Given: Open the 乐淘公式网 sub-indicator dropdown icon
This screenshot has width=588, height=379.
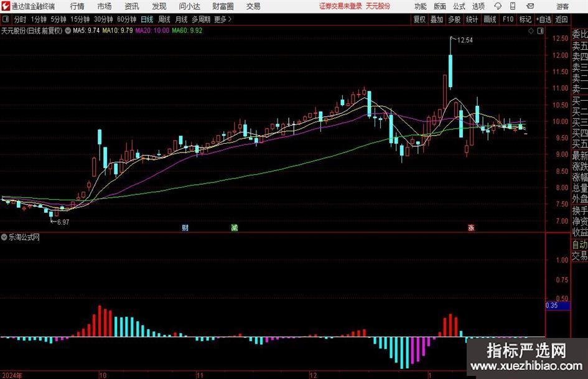Looking at the screenshot, I should click(4, 237).
